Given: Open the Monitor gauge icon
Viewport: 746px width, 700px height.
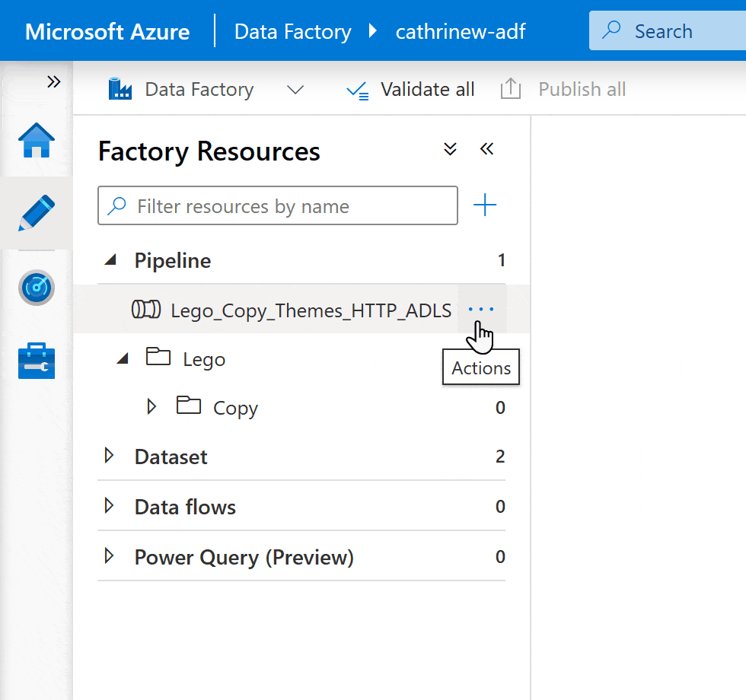Looking at the screenshot, I should tap(37, 287).
